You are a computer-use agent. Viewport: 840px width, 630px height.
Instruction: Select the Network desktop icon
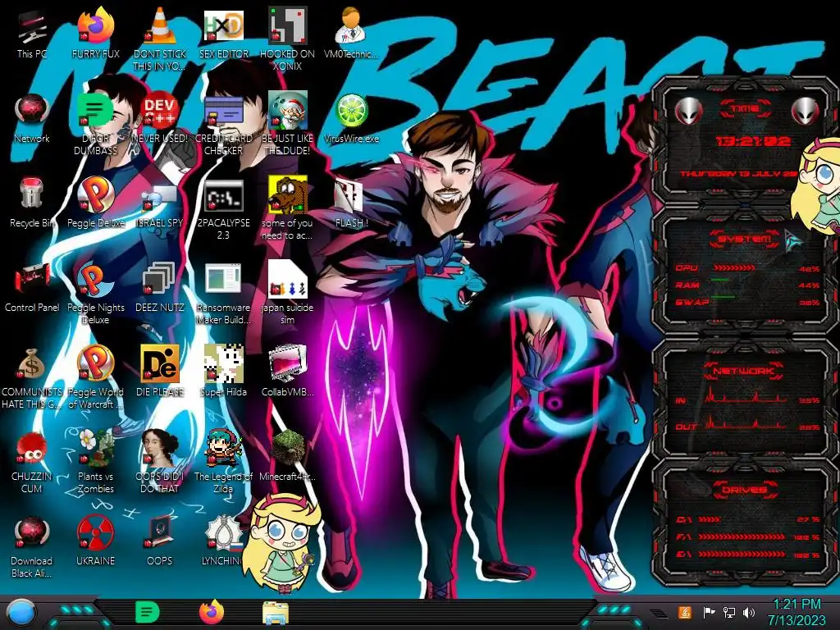32,118
